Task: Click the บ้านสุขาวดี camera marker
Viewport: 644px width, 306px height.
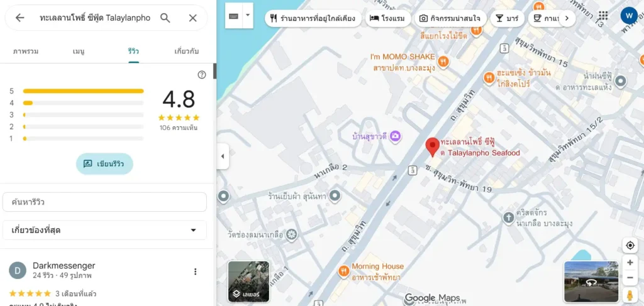Action: pos(395,136)
